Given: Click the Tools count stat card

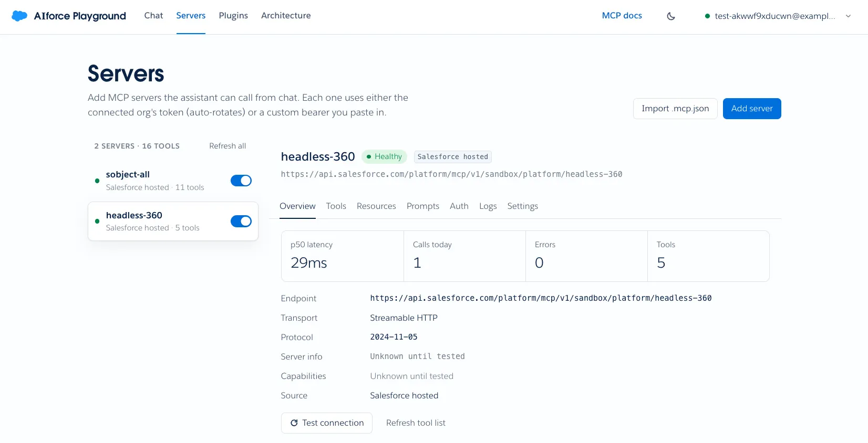Looking at the screenshot, I should pos(708,256).
